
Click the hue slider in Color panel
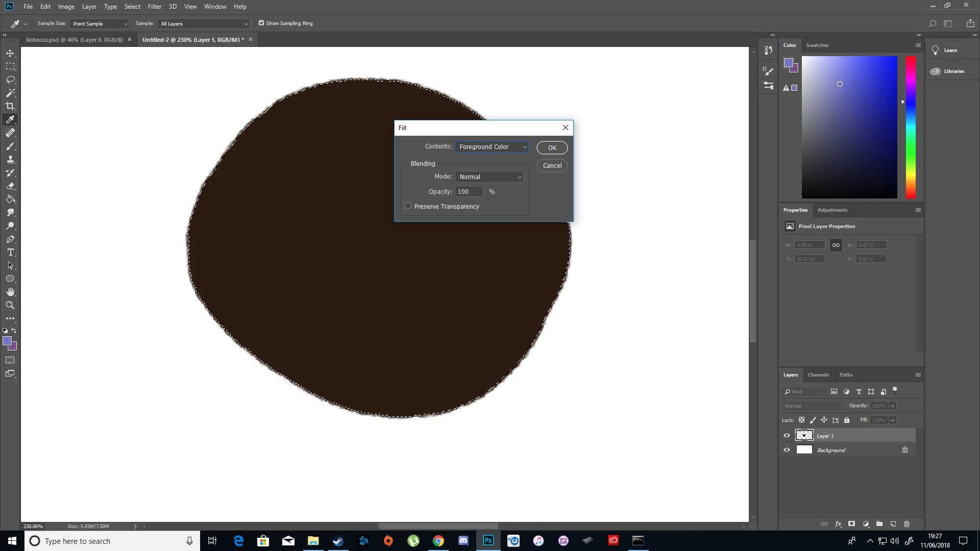tap(911, 128)
